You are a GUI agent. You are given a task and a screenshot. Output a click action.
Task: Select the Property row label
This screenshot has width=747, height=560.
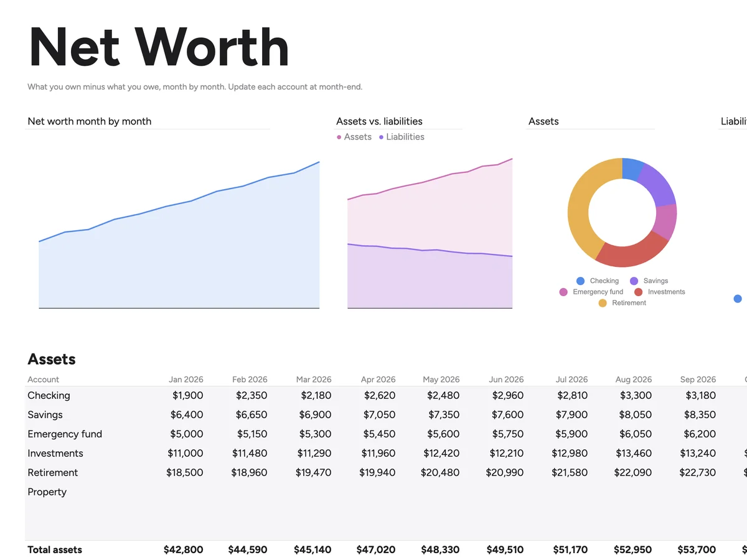47,492
